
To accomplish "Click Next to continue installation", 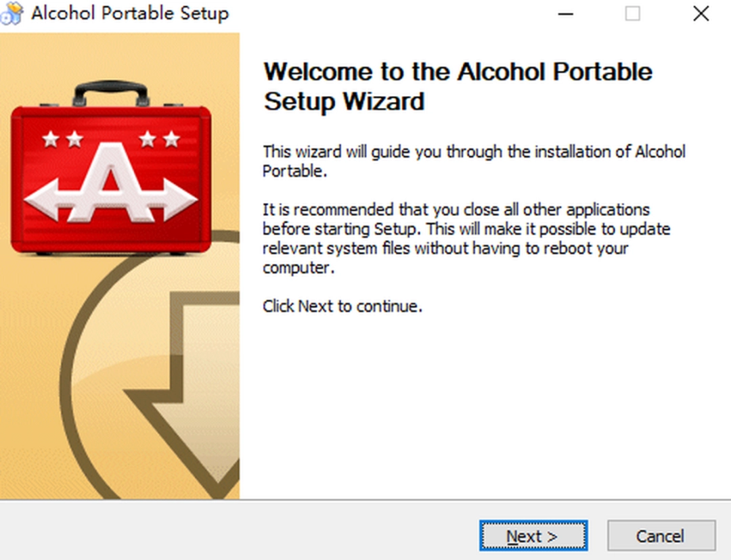I will point(533,536).
